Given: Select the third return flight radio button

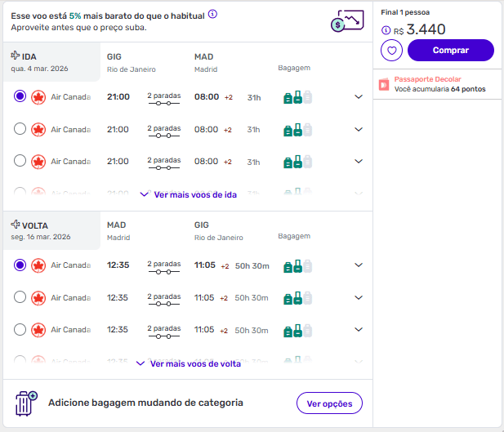Looking at the screenshot, I should (x=20, y=329).
